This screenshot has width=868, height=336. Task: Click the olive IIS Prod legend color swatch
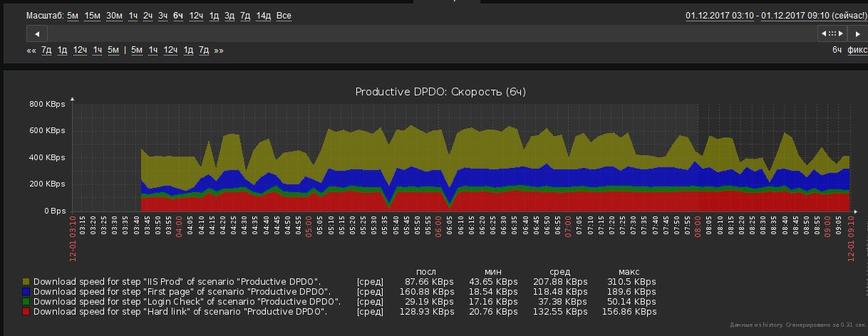pos(26,282)
